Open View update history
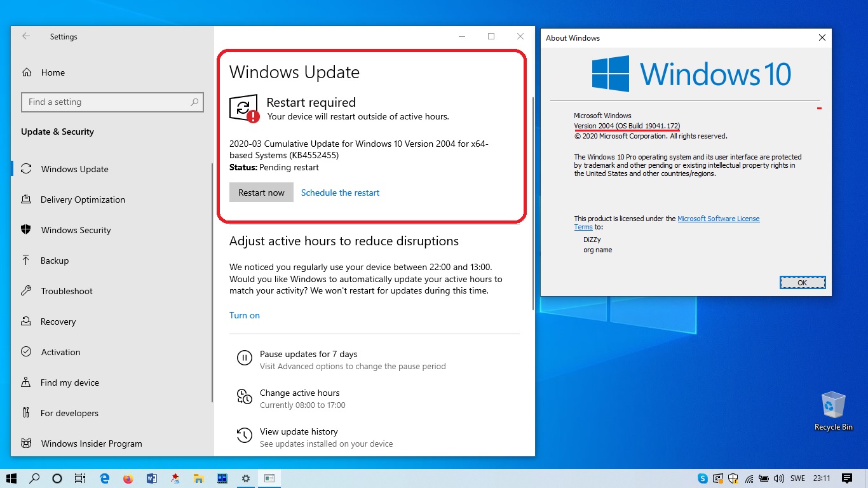The image size is (868, 488). click(x=299, y=431)
